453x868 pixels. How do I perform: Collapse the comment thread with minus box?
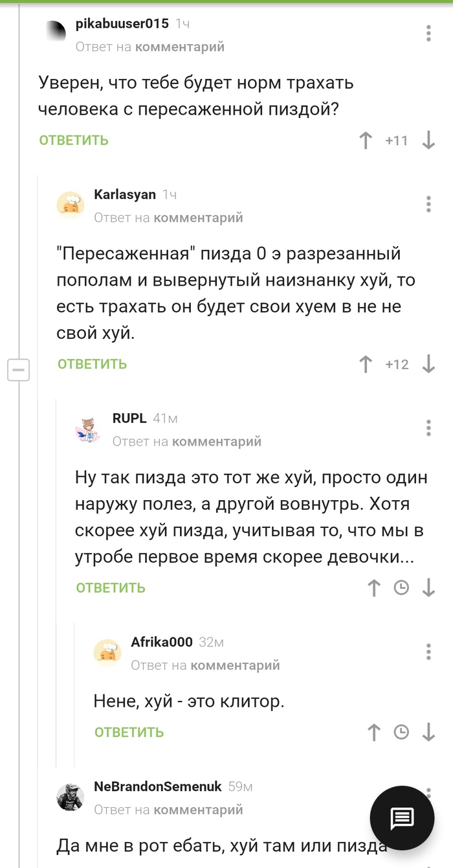tap(18, 371)
